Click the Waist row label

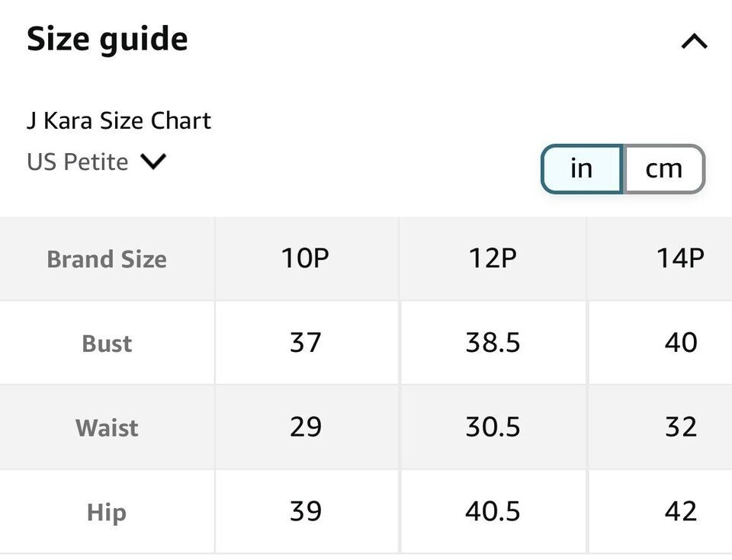click(107, 427)
